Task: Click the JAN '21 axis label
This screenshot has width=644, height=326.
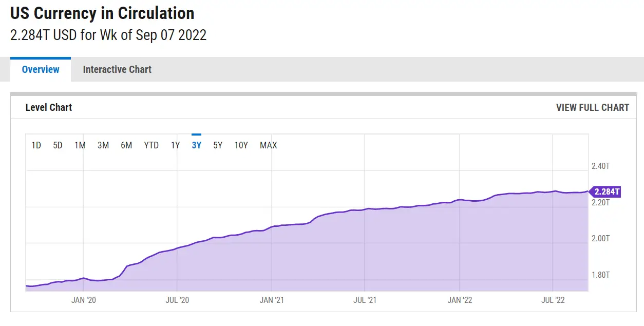Action: click(x=272, y=300)
